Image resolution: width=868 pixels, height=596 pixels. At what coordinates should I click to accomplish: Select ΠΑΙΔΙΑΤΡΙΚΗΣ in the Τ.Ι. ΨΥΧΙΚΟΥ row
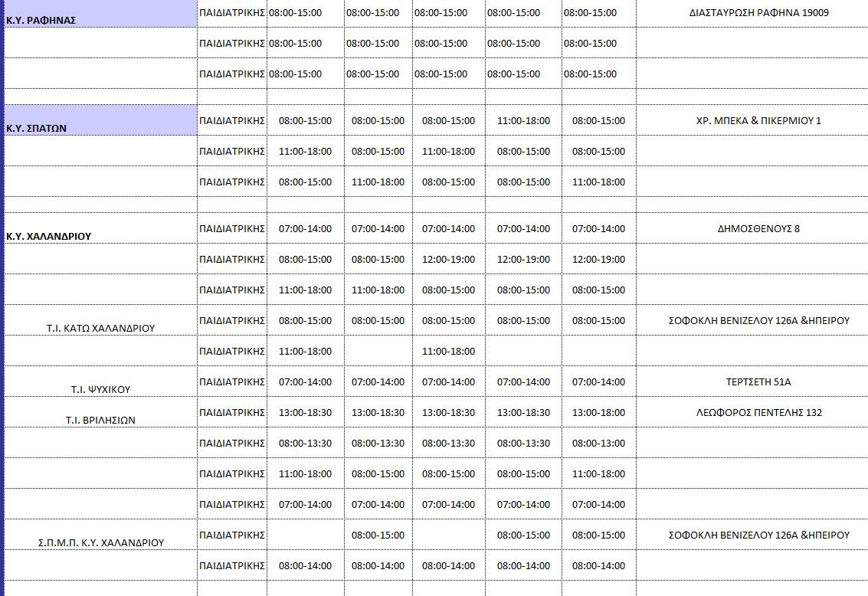(232, 382)
